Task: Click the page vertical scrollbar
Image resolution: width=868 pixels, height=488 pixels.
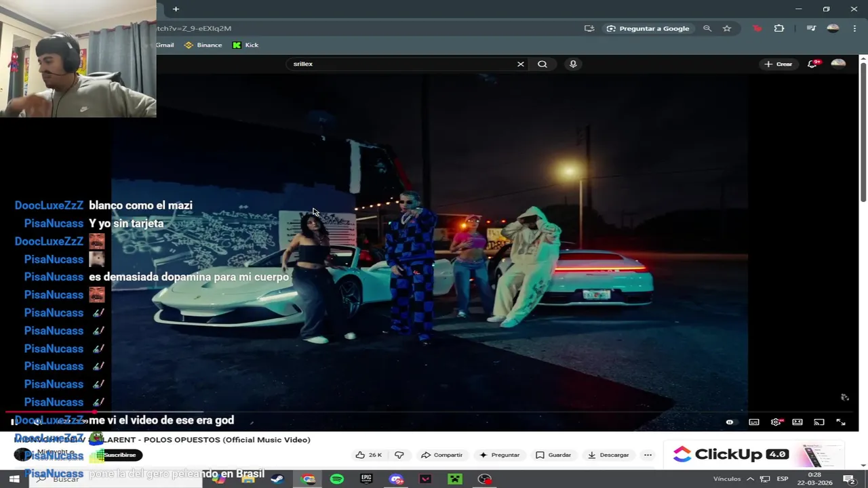Action: coord(863,132)
